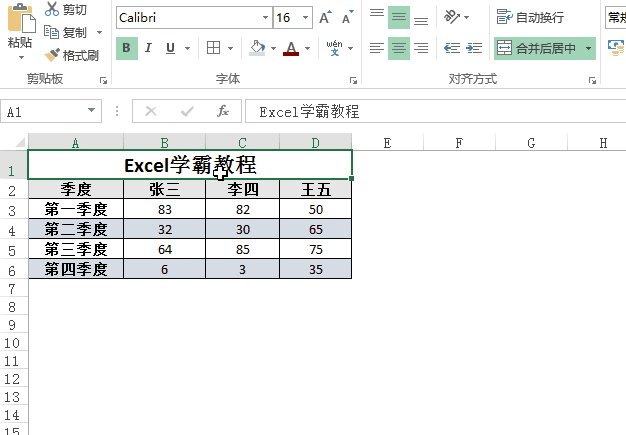Open the font size 16 dropdown
The width and height of the screenshot is (626, 435).
point(305,17)
